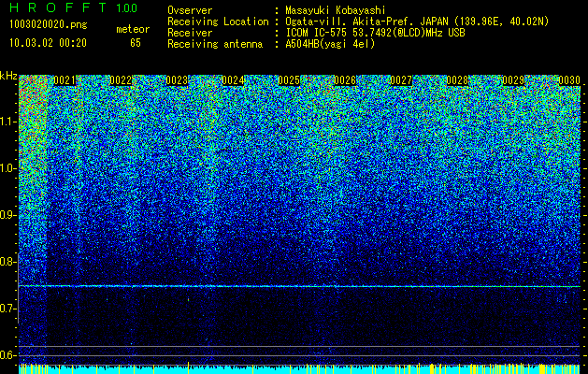Screen dimensions: 588x374
Task: Click the 0028 time marker
Action: tap(457, 80)
